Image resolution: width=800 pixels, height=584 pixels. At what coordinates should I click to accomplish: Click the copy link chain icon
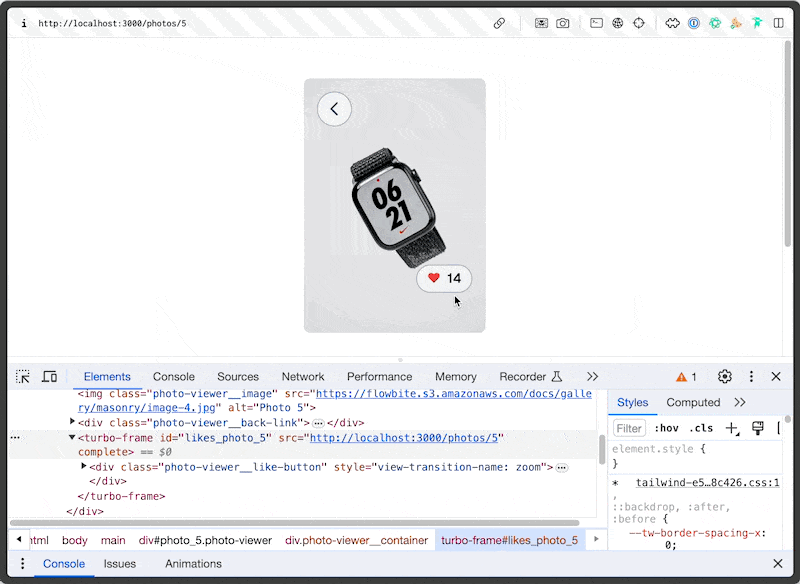(499, 23)
